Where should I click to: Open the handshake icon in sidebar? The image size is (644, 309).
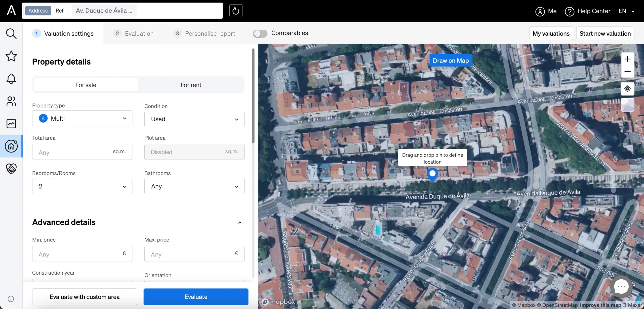pos(11,169)
